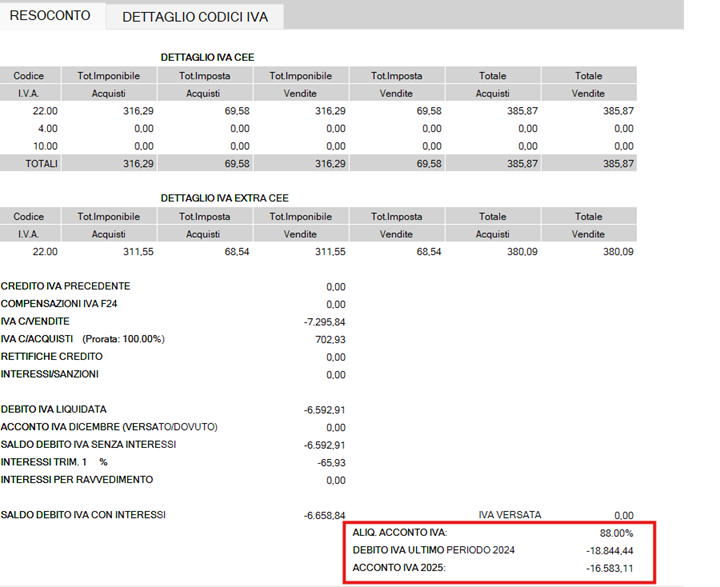Select the DEBITO IVA LIQUIDATA label
The image size is (720, 587).
(x=54, y=409)
